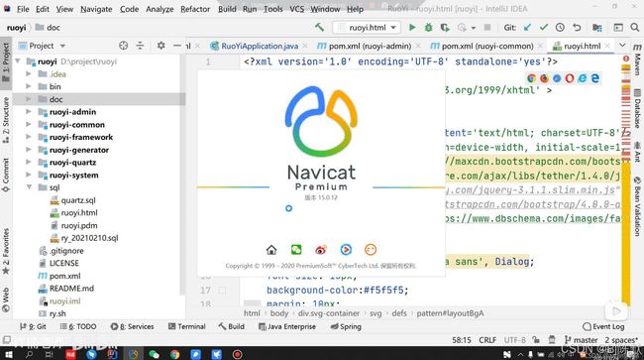This screenshot has width=644, height=360.
Task: Open the File menu
Action: [23, 9]
